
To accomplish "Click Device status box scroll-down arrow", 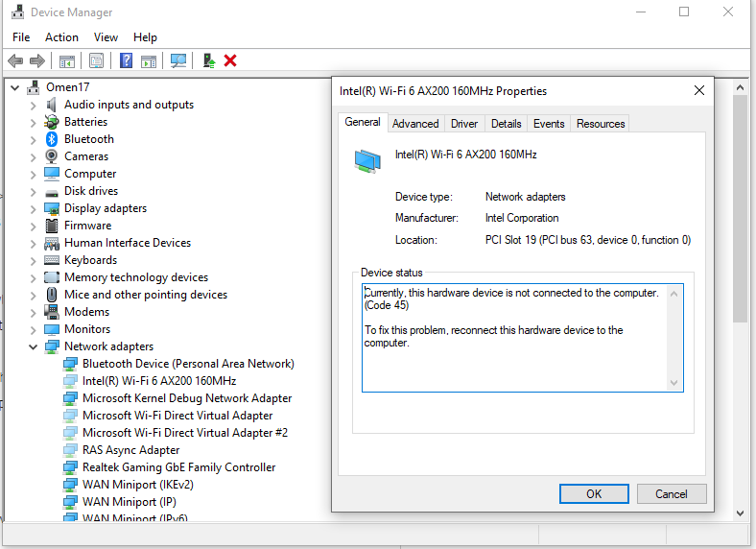I will pos(674,383).
